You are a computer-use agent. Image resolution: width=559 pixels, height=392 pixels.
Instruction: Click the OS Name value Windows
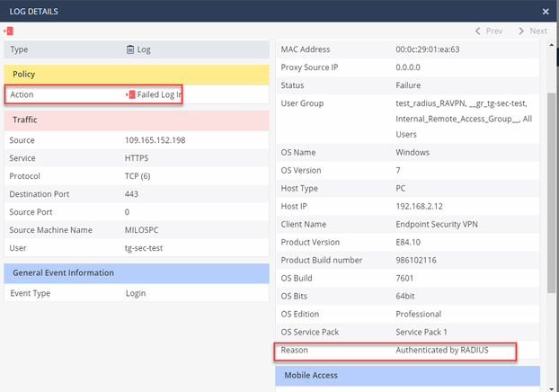click(413, 152)
